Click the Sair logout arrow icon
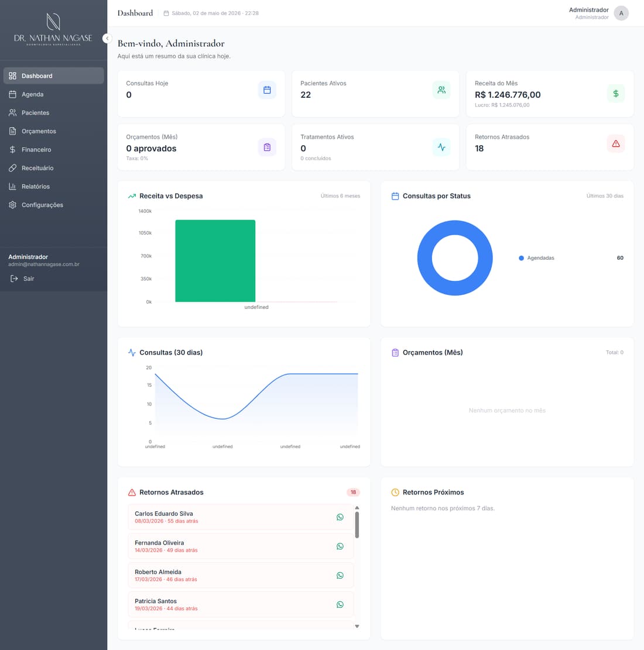The image size is (644, 650). [14, 278]
